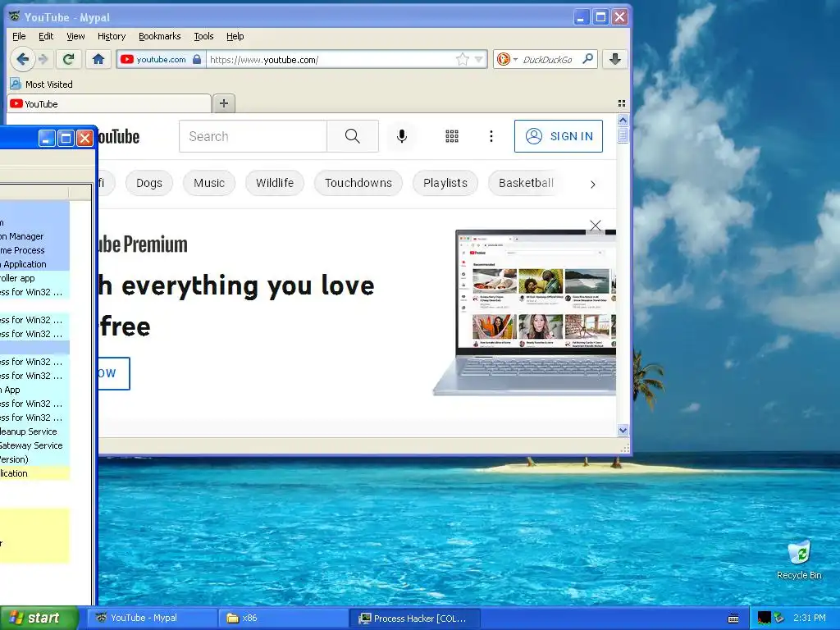
Task: Bookmark this page with the star
Action: pyautogui.click(x=463, y=59)
